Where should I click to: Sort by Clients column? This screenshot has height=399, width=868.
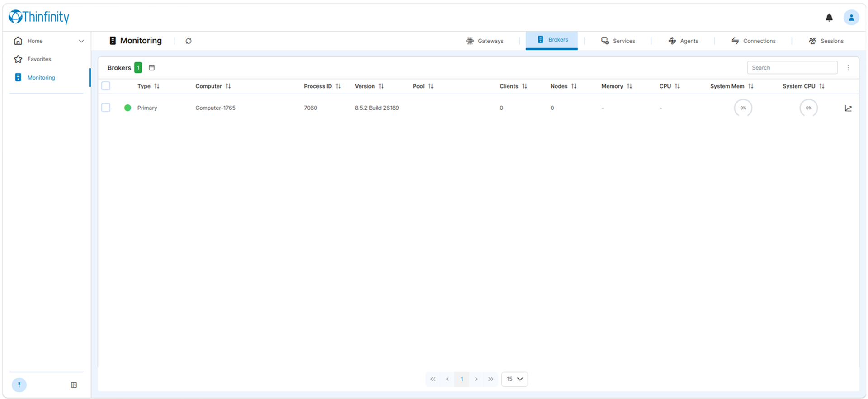[x=524, y=86]
